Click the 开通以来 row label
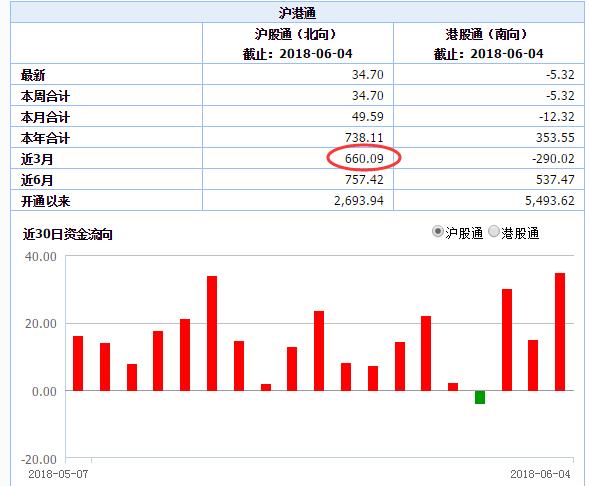Image resolution: width=589 pixels, height=486 pixels. click(45, 201)
